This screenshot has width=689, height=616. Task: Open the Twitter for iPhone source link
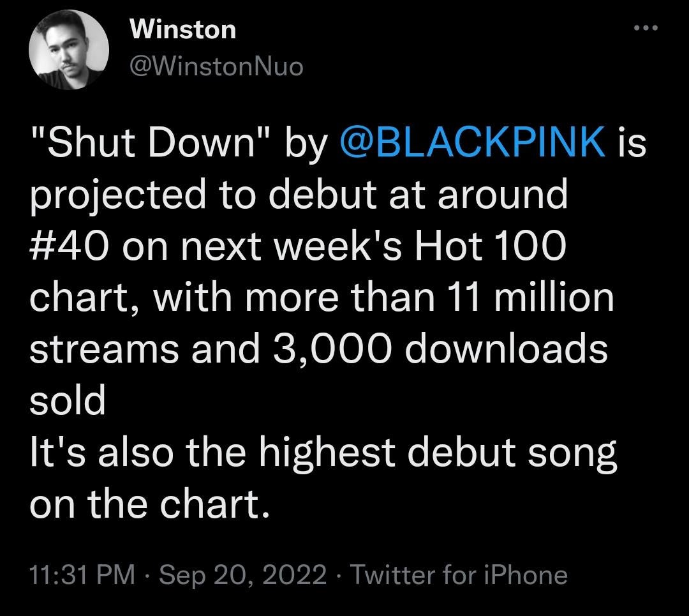459,575
